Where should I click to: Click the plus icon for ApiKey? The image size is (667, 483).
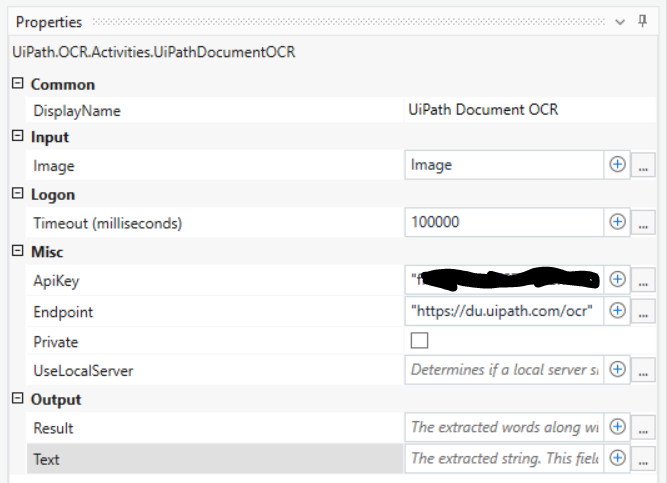click(617, 279)
